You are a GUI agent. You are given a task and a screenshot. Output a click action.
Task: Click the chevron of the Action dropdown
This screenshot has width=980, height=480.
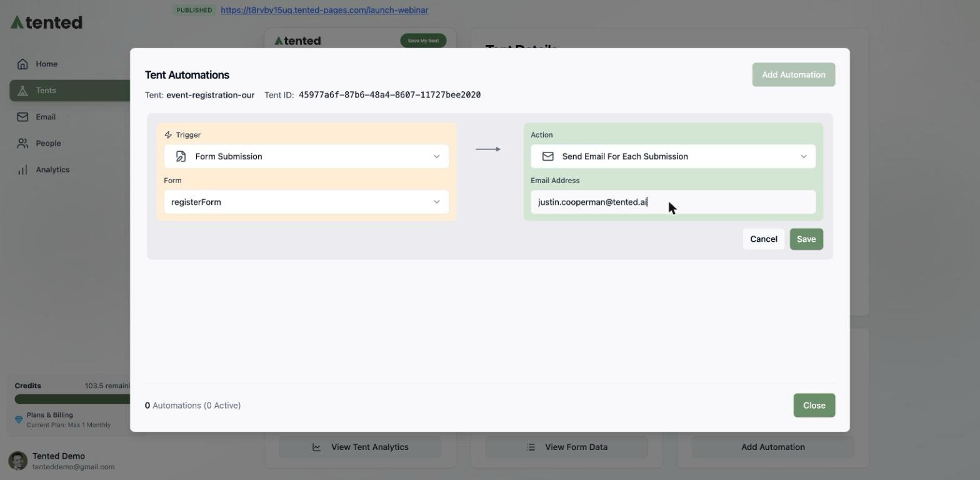(x=804, y=156)
